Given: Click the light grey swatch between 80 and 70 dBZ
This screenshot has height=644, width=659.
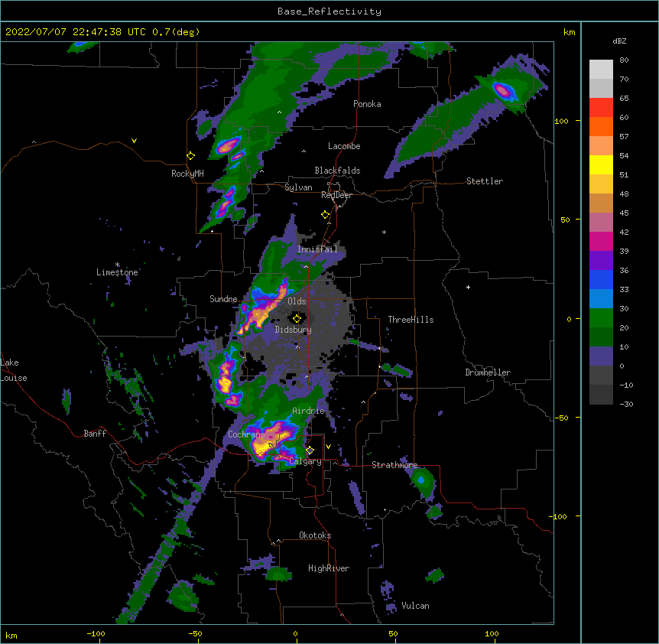Looking at the screenshot, I should [x=601, y=70].
